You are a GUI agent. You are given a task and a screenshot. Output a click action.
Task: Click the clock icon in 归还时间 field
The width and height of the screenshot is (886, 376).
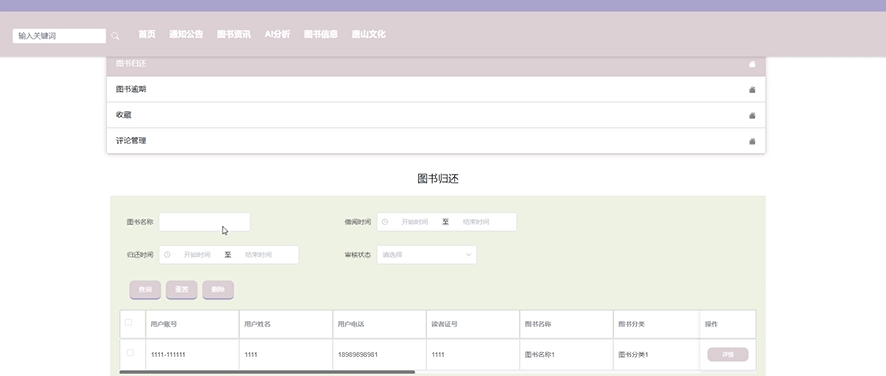[x=167, y=254]
